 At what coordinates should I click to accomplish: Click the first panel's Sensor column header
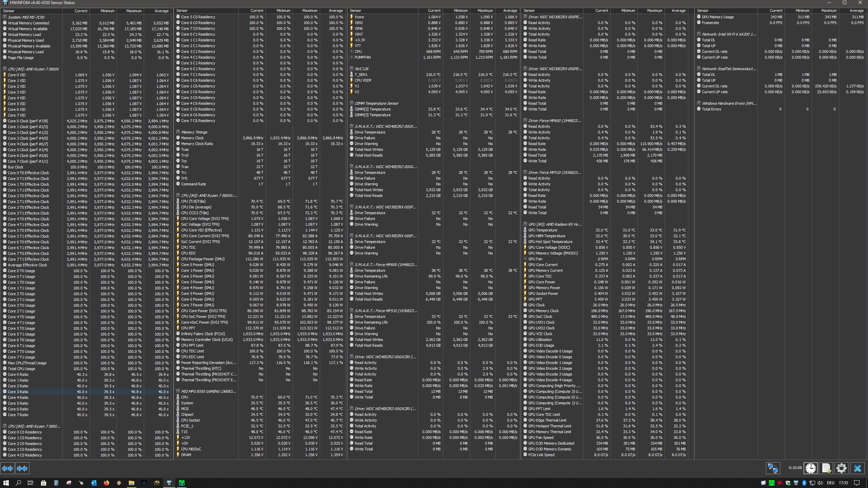(x=9, y=11)
